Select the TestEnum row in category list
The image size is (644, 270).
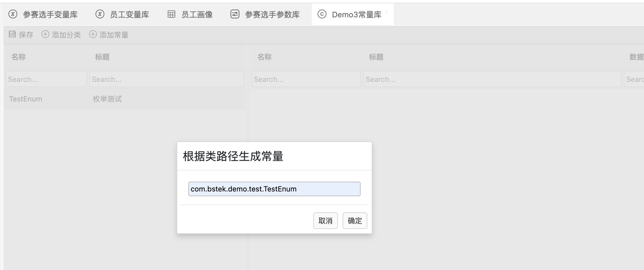coord(26,99)
